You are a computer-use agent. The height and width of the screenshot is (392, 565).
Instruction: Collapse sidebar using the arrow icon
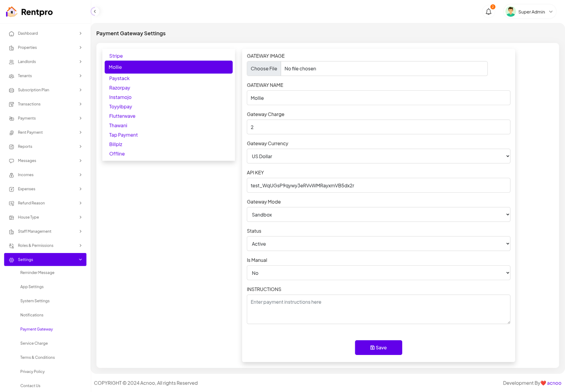[x=95, y=12]
